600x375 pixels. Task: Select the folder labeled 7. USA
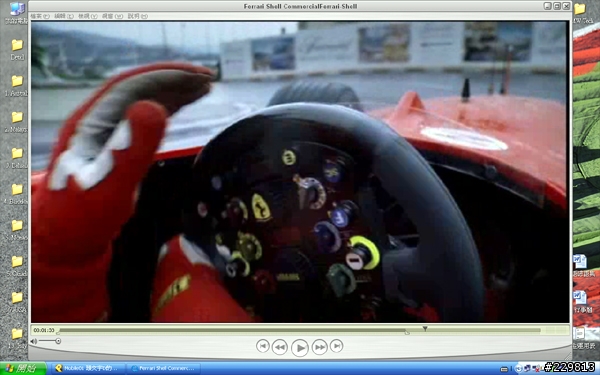tap(16, 302)
